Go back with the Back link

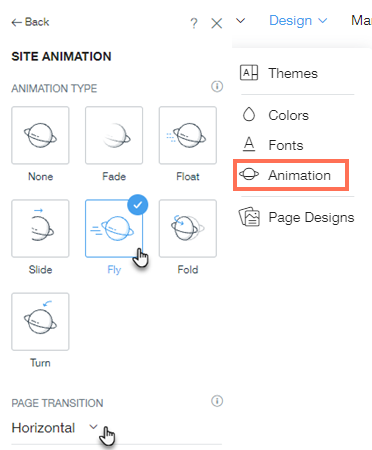click(30, 22)
